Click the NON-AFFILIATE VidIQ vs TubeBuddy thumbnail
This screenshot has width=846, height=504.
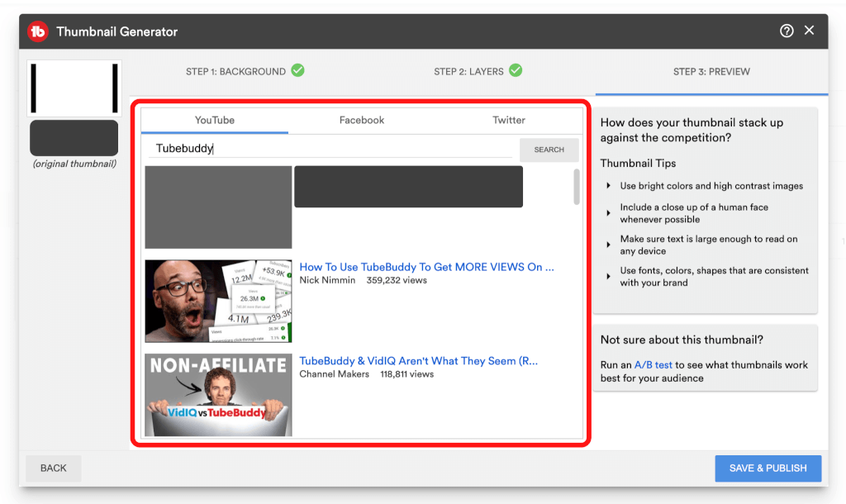[x=218, y=395]
